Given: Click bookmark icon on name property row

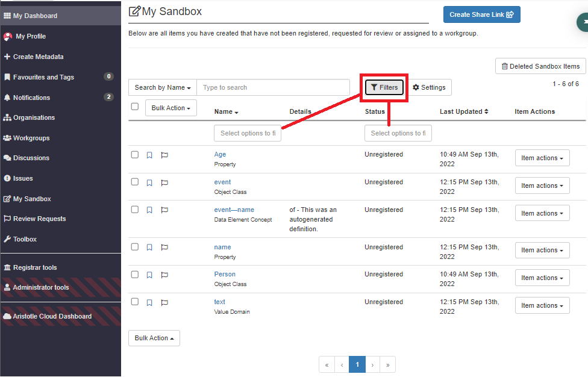Looking at the screenshot, I should pos(149,248).
